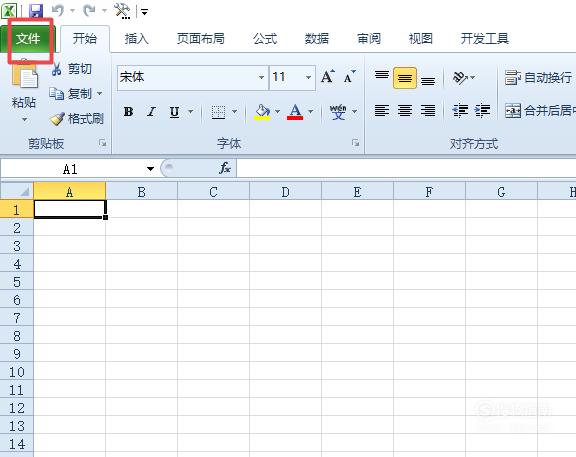576x457 pixels.
Task: Switch to the 审阅 tab
Action: (369, 39)
